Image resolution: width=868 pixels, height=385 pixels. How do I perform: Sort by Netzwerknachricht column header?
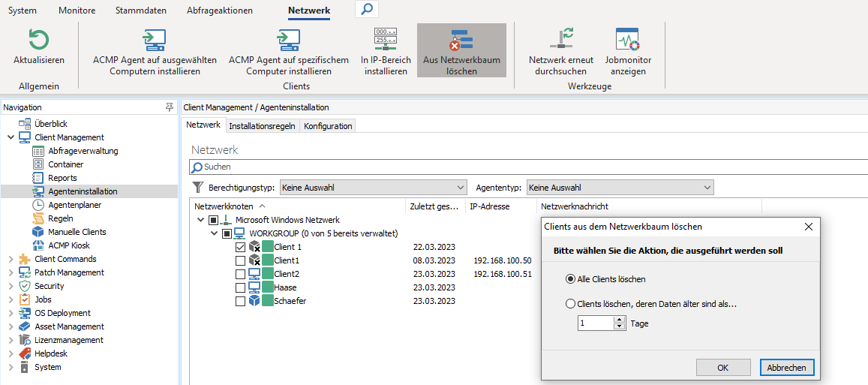649,206
